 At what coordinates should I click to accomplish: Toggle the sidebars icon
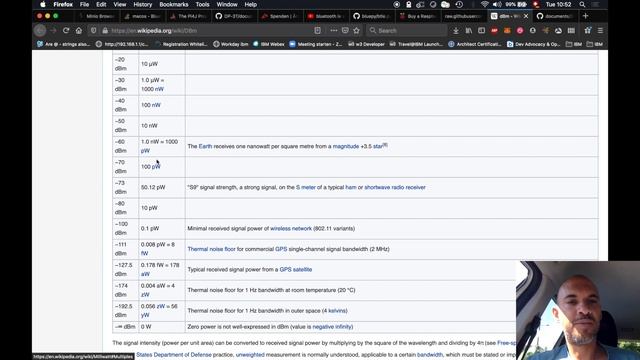pos(482,31)
